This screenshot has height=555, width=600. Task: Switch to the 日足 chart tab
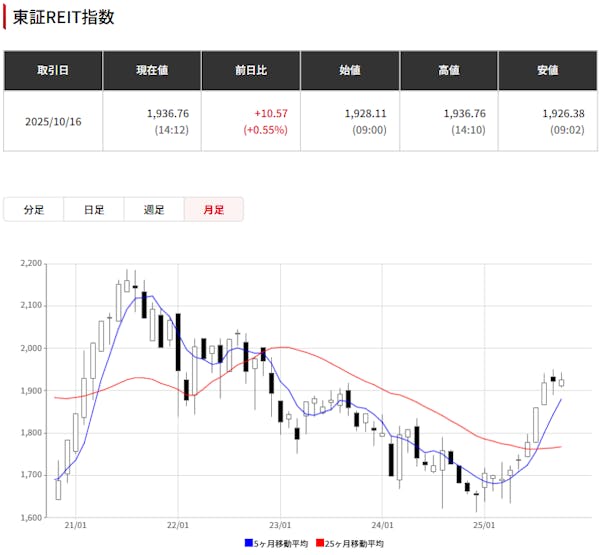pos(94,209)
